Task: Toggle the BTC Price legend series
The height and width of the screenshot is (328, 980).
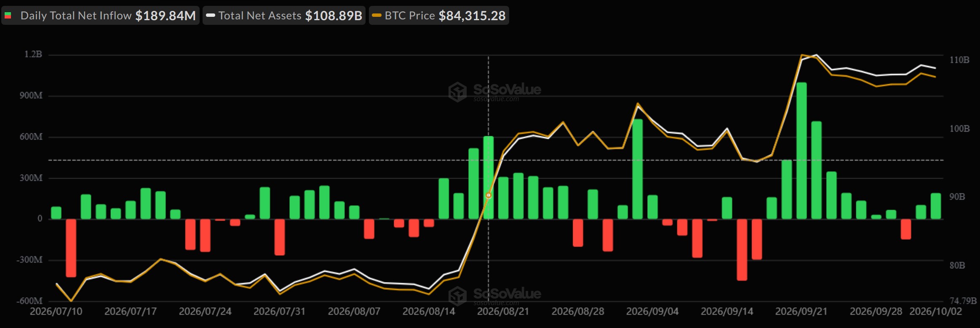Action: (439, 16)
